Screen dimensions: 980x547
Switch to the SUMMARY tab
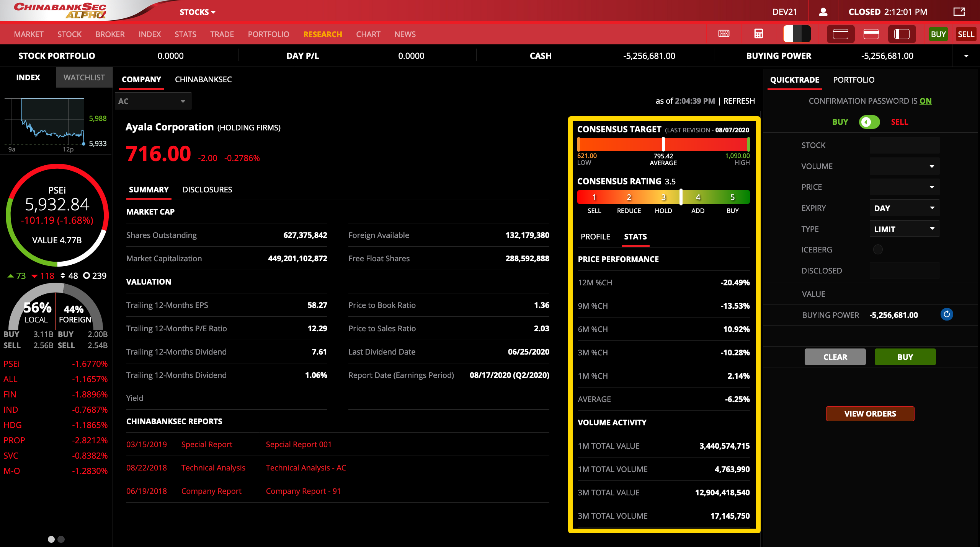pyautogui.click(x=149, y=190)
